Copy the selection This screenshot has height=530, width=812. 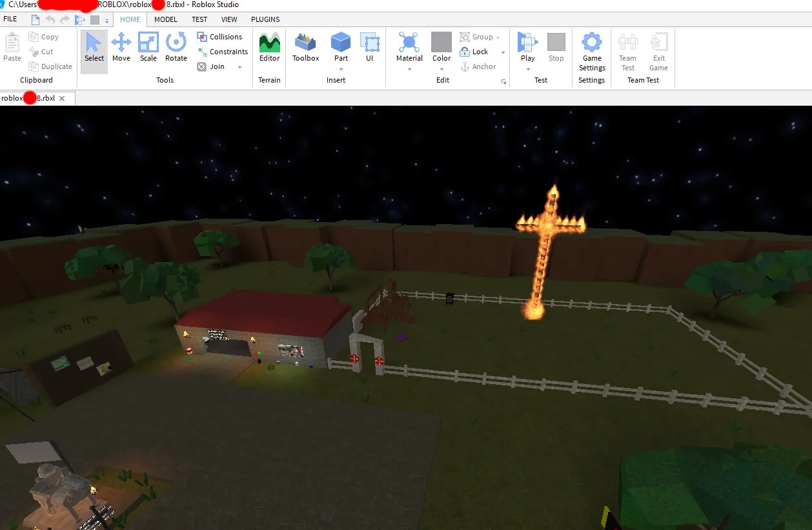pos(43,37)
